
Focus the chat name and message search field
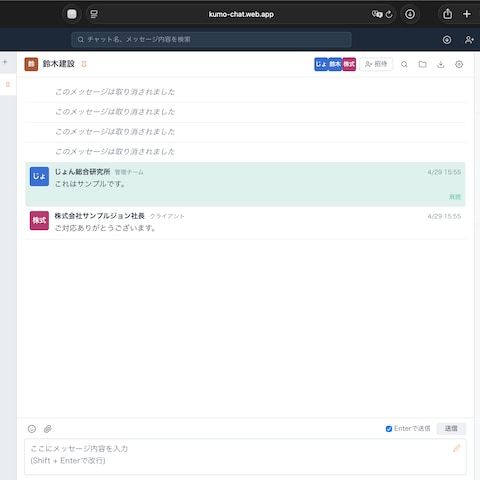click(x=211, y=39)
